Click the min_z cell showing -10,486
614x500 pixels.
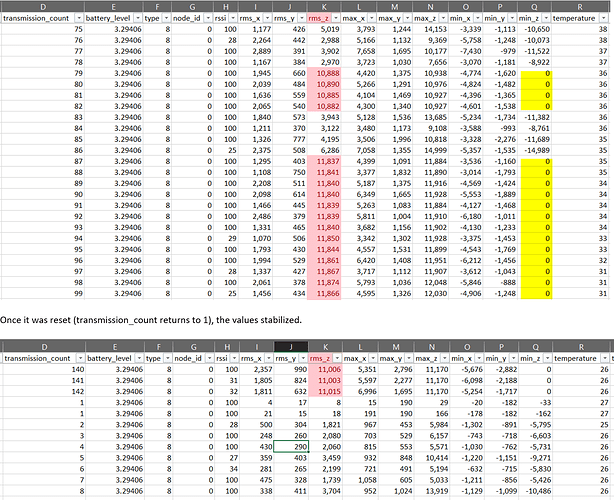[x=535, y=491]
